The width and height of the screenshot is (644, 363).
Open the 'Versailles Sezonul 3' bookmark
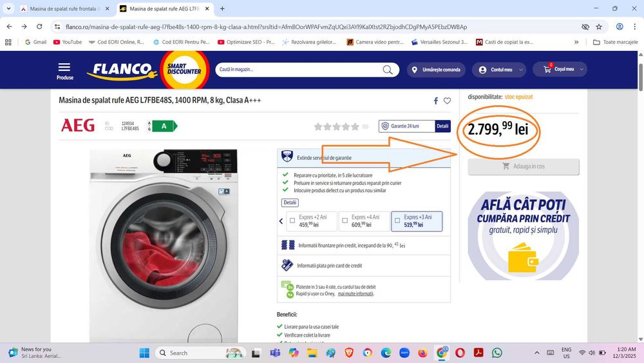(439, 42)
